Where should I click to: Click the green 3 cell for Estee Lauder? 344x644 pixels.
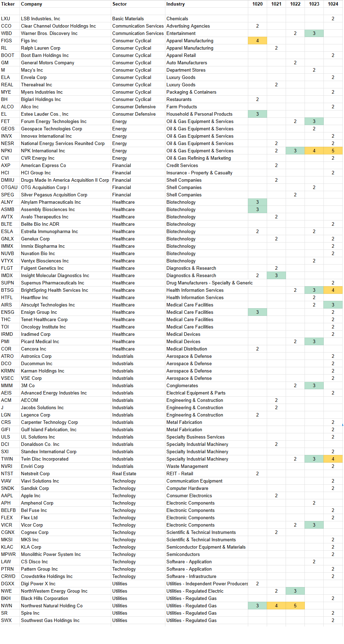(257, 114)
